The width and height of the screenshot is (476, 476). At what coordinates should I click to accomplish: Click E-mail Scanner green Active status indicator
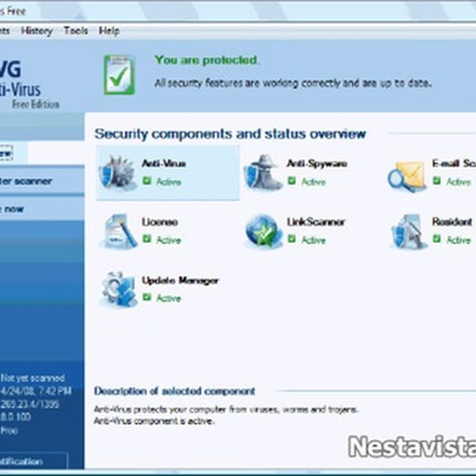point(452,181)
